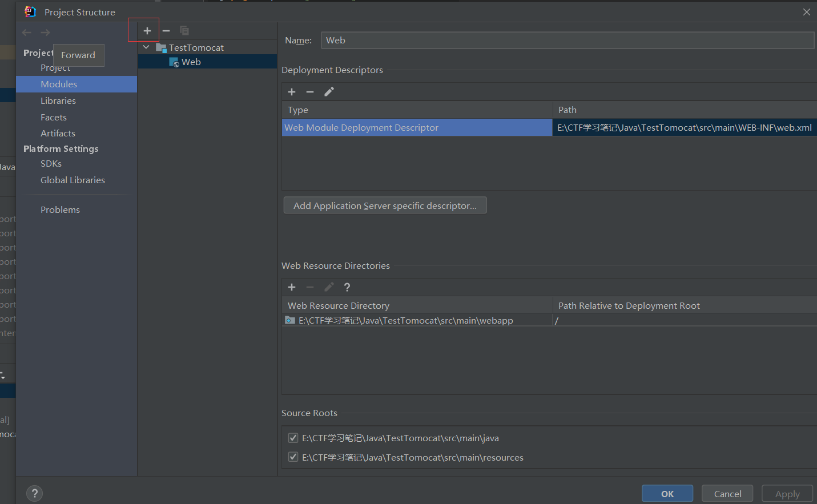Select the Web facet tree item
The width and height of the screenshot is (817, 504).
(208, 62)
